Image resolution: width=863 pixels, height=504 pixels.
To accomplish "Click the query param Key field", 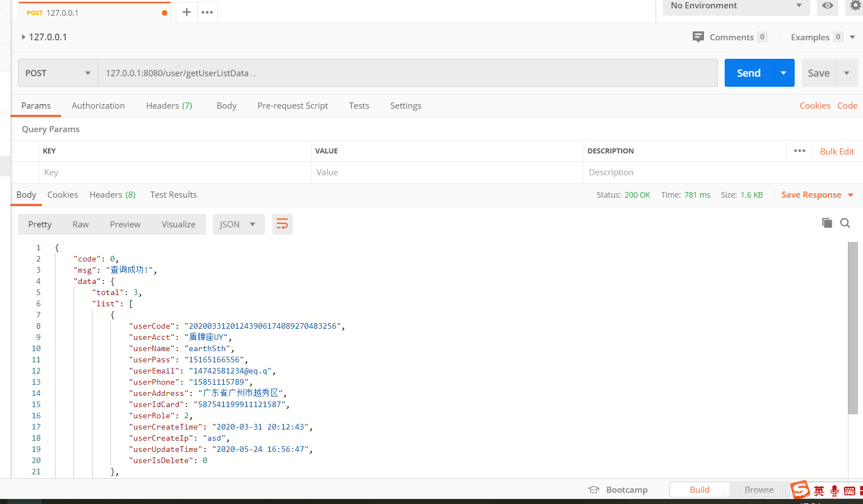I will [175, 172].
